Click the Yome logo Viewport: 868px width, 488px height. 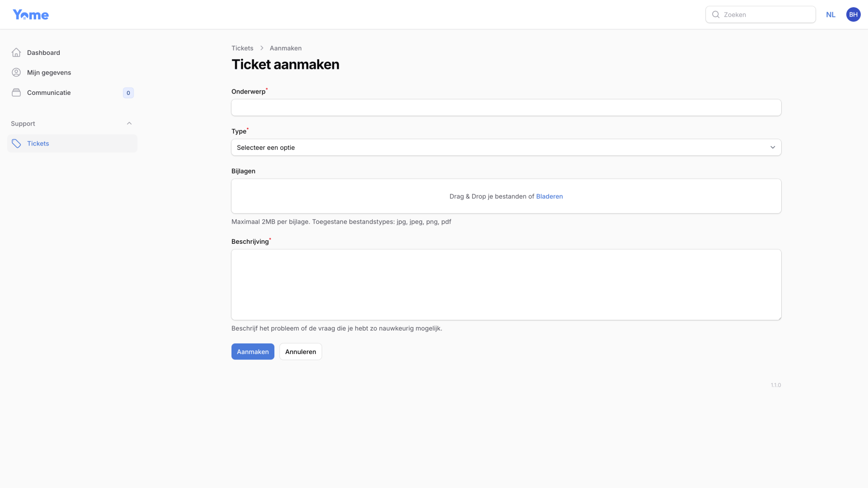pyautogui.click(x=30, y=14)
